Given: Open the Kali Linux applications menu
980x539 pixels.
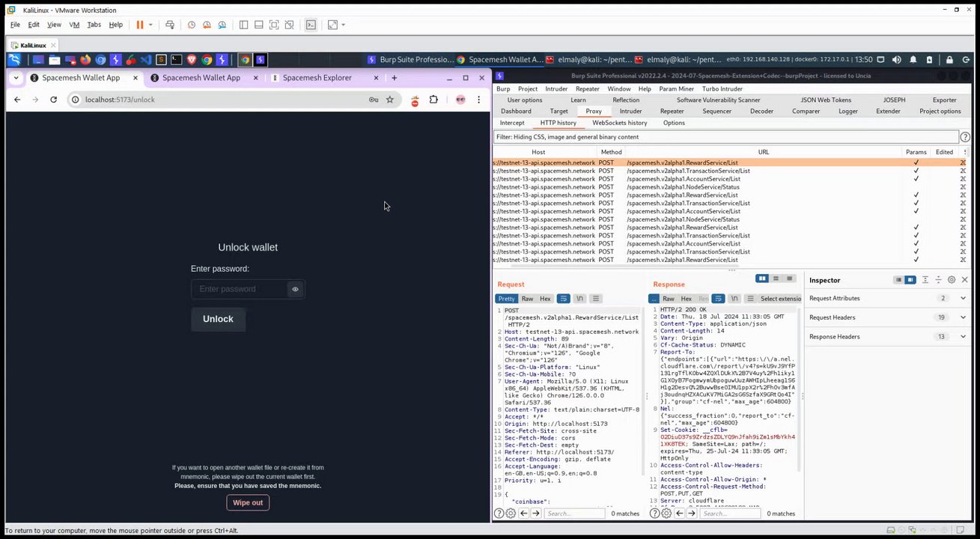Looking at the screenshot, I should 14,60.
